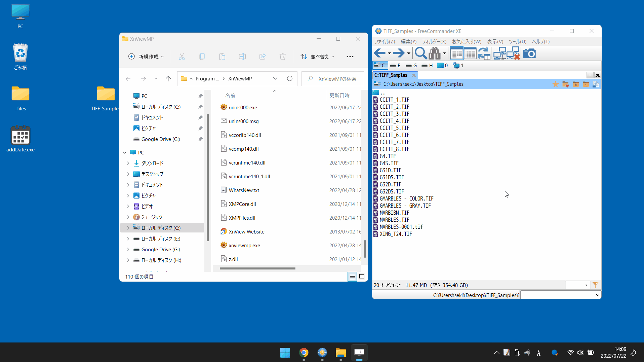
Task: Switch Explorer to large thumbnails view
Action: (x=362, y=277)
